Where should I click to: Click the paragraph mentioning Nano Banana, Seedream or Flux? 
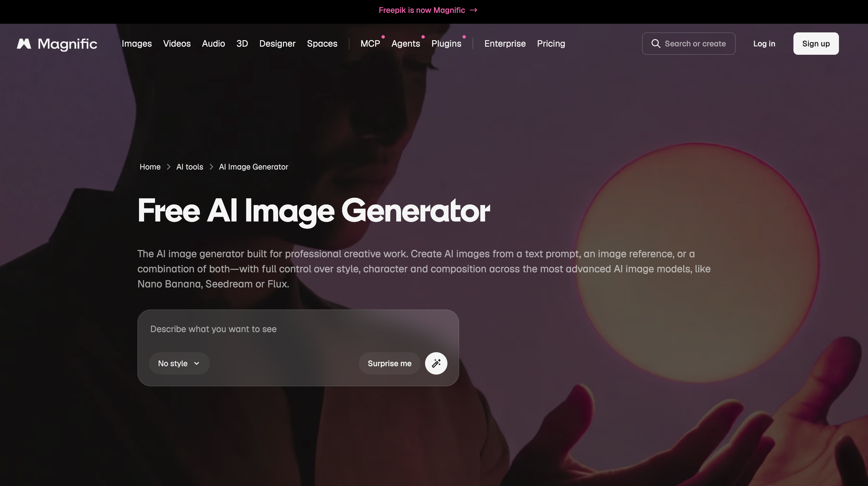point(424,269)
